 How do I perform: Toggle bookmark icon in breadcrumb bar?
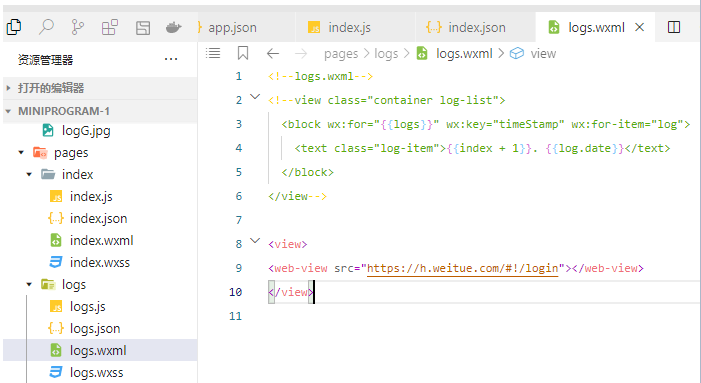click(x=243, y=53)
